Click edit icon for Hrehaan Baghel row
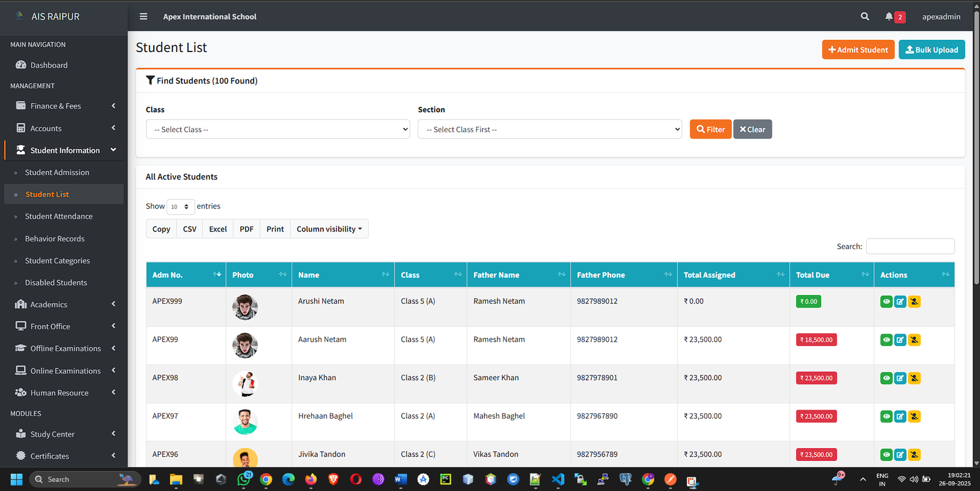This screenshot has width=980, height=491. [900, 417]
